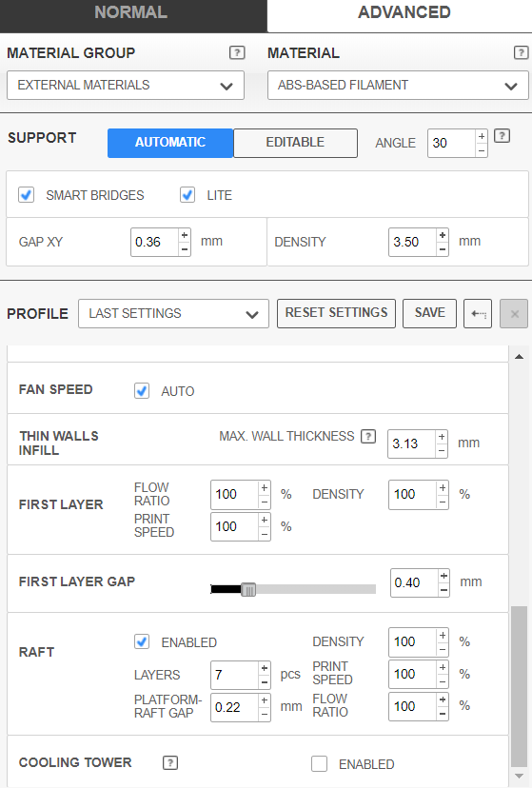
Task: Switch to the Normal tab
Action: (x=131, y=12)
